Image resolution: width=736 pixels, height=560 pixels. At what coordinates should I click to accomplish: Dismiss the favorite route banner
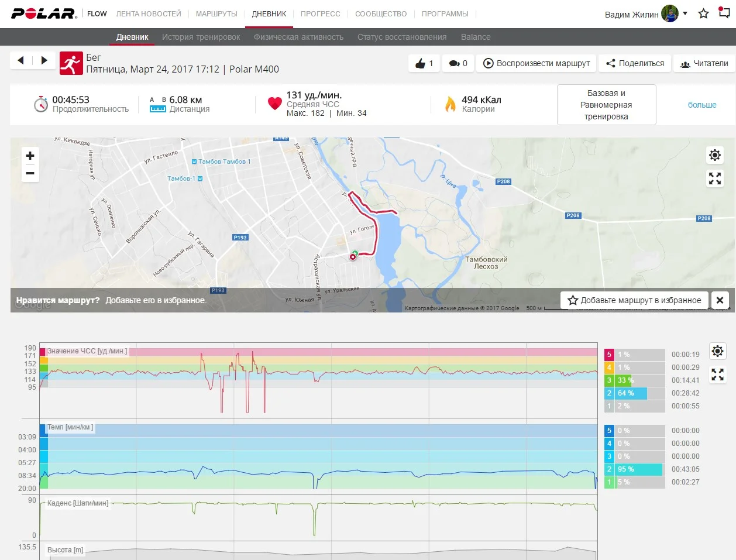tap(720, 300)
